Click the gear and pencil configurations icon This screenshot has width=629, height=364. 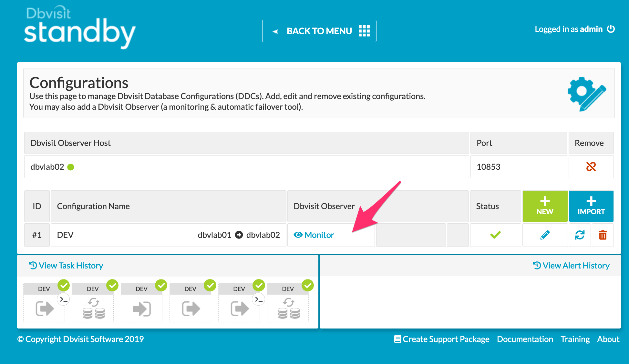[x=587, y=94]
